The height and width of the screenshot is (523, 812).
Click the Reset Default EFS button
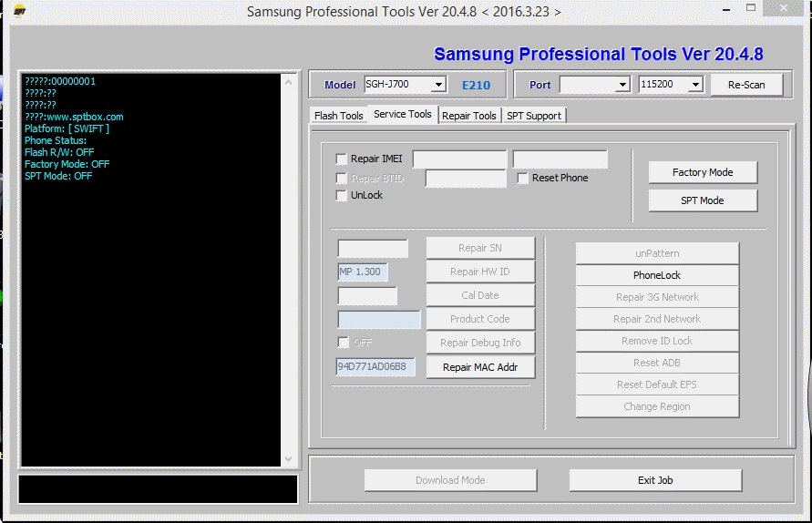point(657,385)
